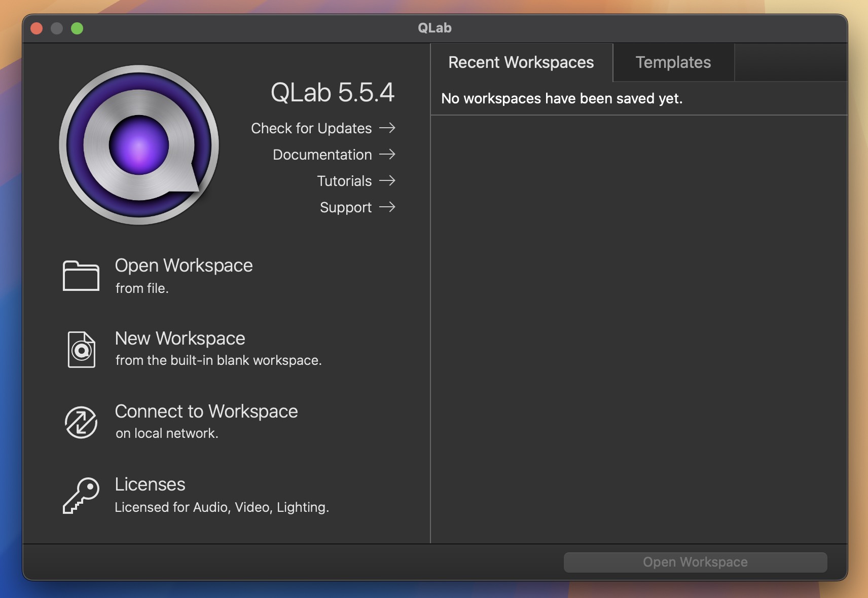Click the arrow next to Tutorials
Screen dimensions: 868x598
point(387,180)
